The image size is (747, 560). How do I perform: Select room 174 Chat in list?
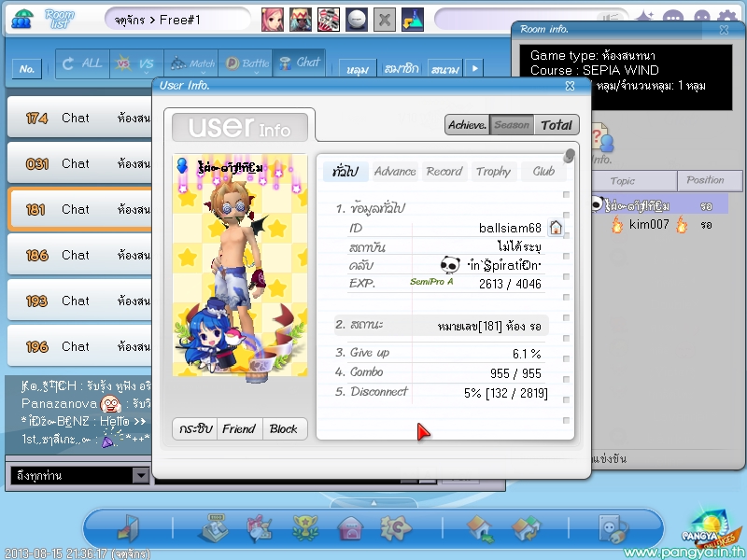[x=80, y=118]
